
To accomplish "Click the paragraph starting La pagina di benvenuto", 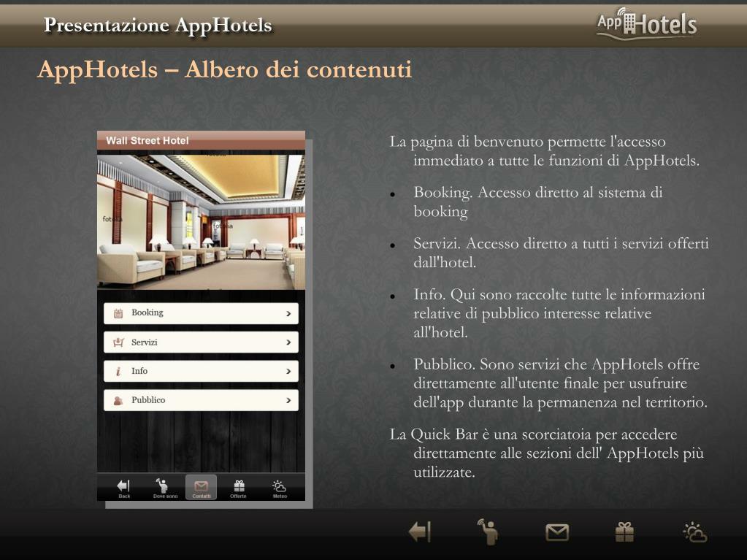I will coord(545,151).
